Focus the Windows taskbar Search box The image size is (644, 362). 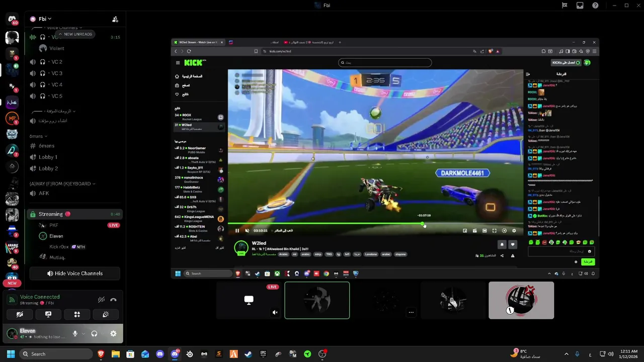tap(56, 354)
